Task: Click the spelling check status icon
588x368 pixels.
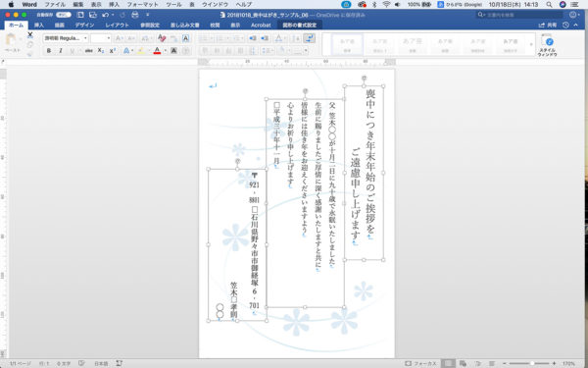Action: tap(82, 363)
